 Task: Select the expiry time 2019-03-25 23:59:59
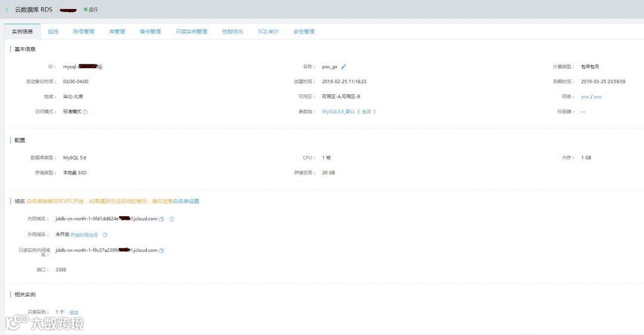pyautogui.click(x=603, y=81)
